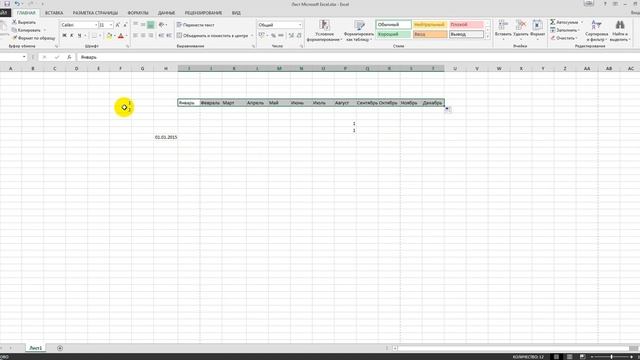
Task: Switch to ВИД ribbon tab
Action: (236, 13)
